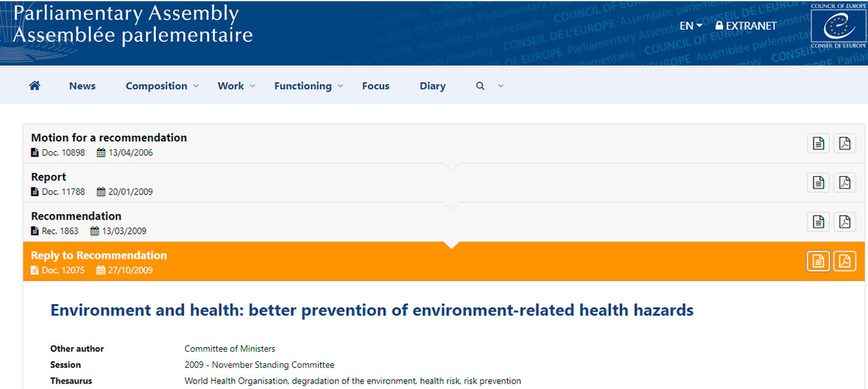The image size is (868, 389).
Task: Click the date 13/03/2009
Action: tap(124, 231)
